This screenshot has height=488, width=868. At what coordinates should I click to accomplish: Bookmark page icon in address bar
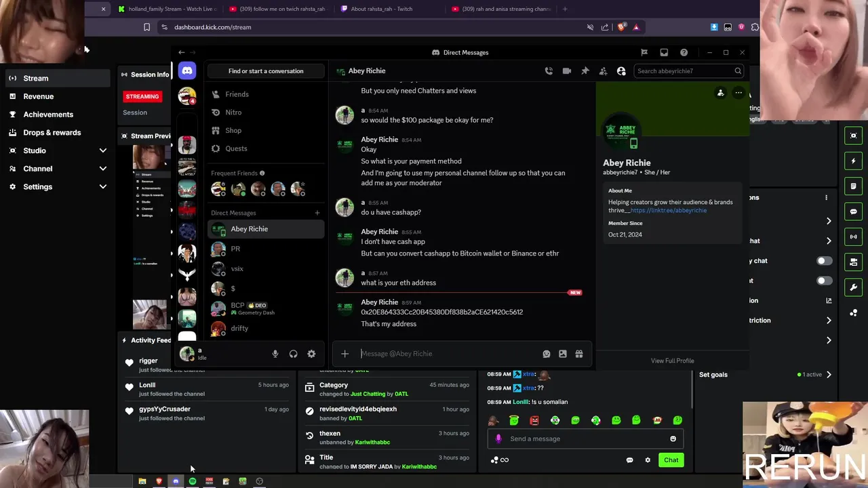[x=146, y=27]
